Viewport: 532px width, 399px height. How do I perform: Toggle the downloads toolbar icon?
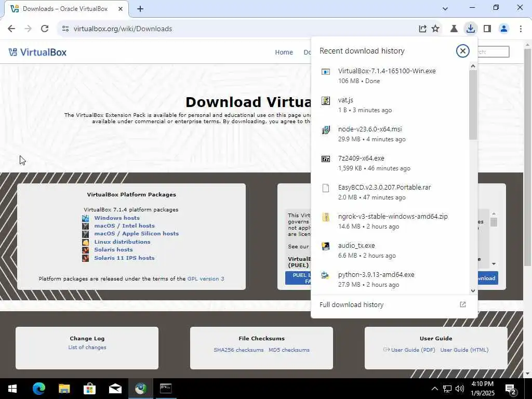click(471, 29)
